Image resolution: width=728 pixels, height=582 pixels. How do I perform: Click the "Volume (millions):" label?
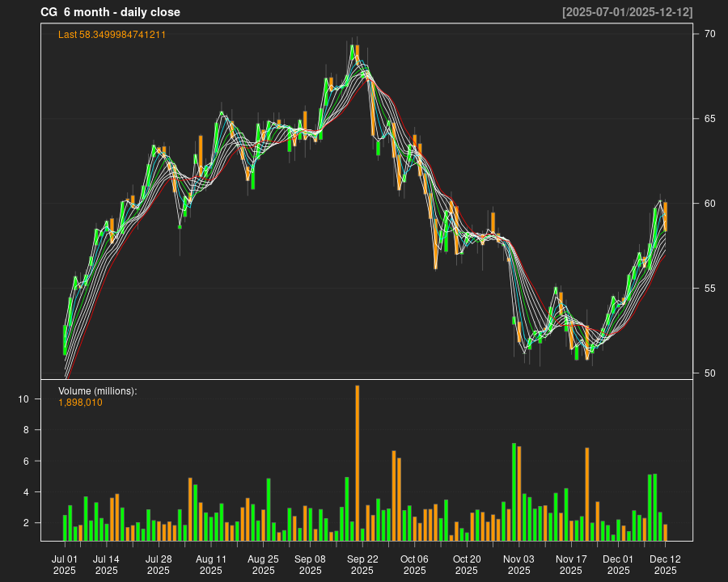tap(97, 391)
